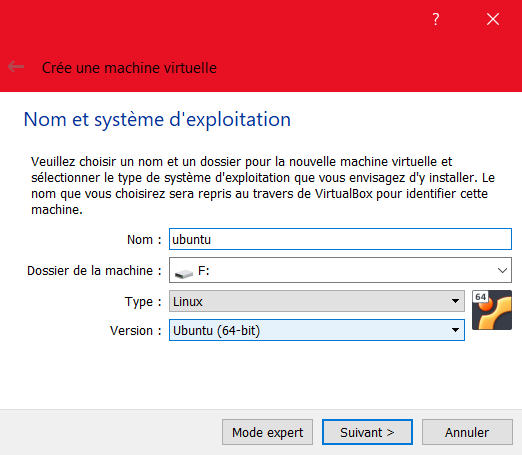The image size is (522, 455).
Task: Click the Ubuntu 64-bit OS icon
Action: (492, 310)
